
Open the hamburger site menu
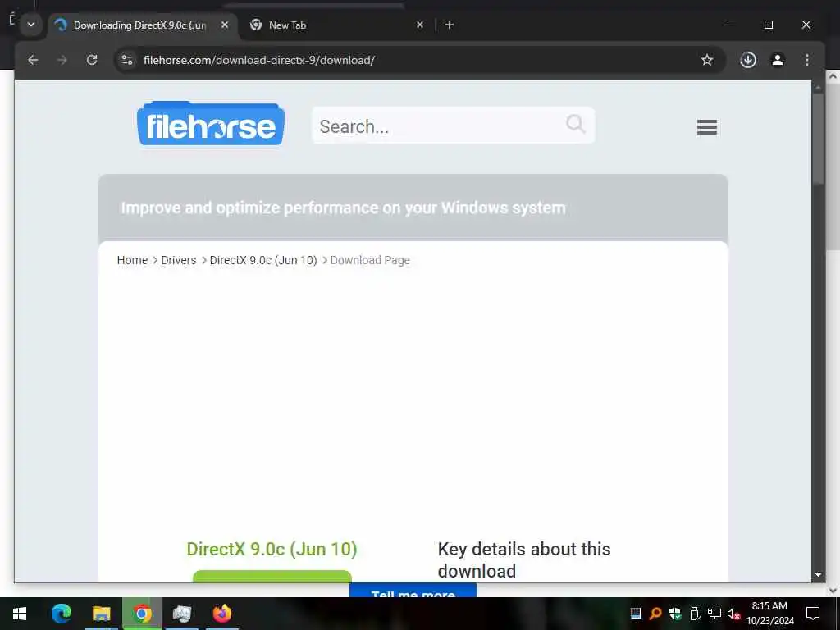coord(706,127)
